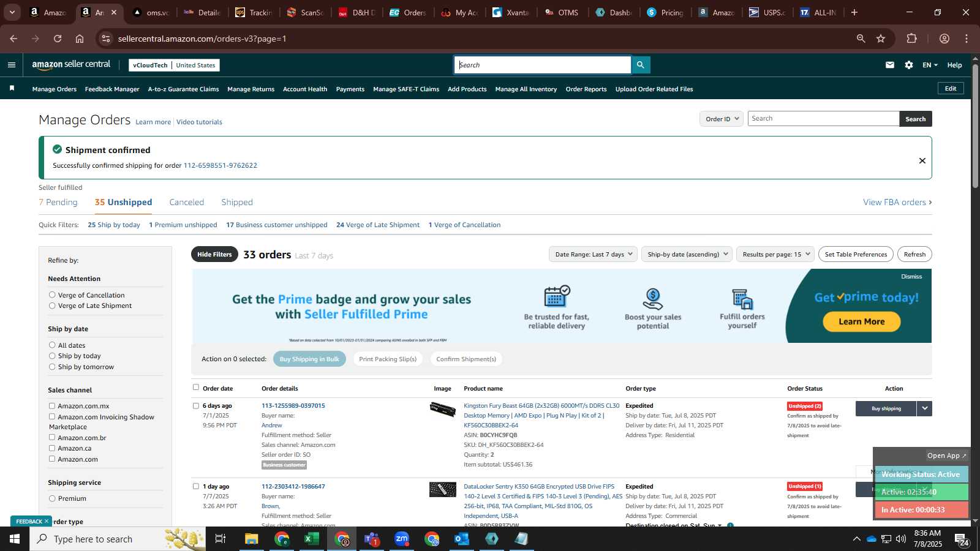Expand the Buy shipping dropdown arrow

pos(924,408)
